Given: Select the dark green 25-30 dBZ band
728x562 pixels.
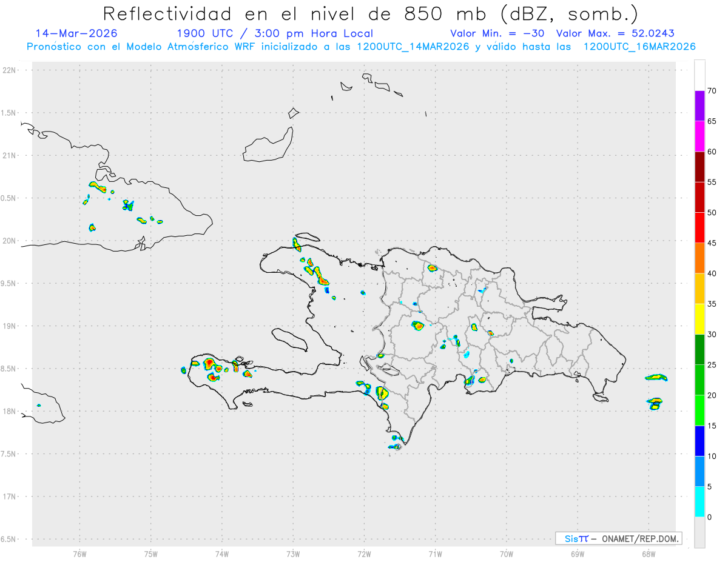Looking at the screenshot, I should tap(699, 350).
